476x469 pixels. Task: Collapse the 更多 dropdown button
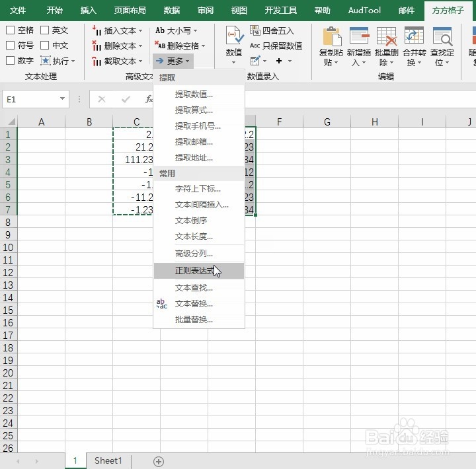[173, 61]
